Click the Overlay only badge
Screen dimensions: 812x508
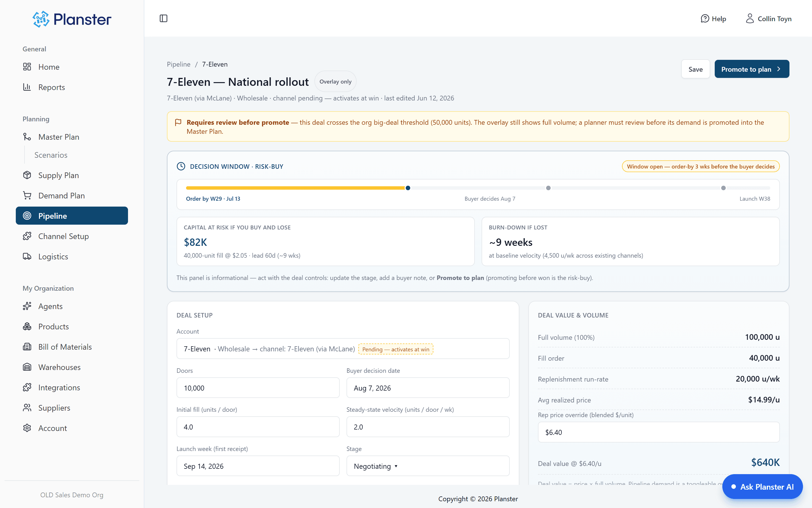(335, 82)
